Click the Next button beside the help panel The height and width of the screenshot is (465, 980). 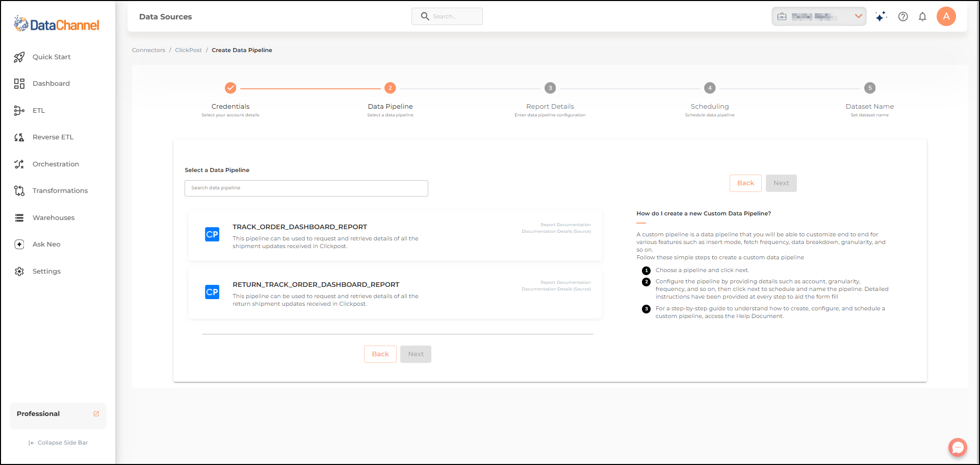pyautogui.click(x=781, y=183)
